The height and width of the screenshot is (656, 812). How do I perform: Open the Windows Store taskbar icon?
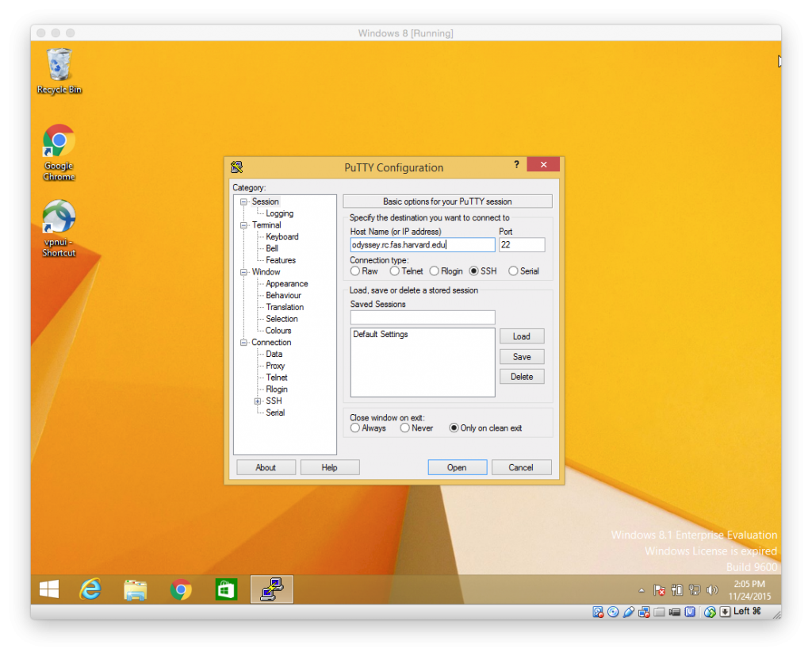pos(226,589)
